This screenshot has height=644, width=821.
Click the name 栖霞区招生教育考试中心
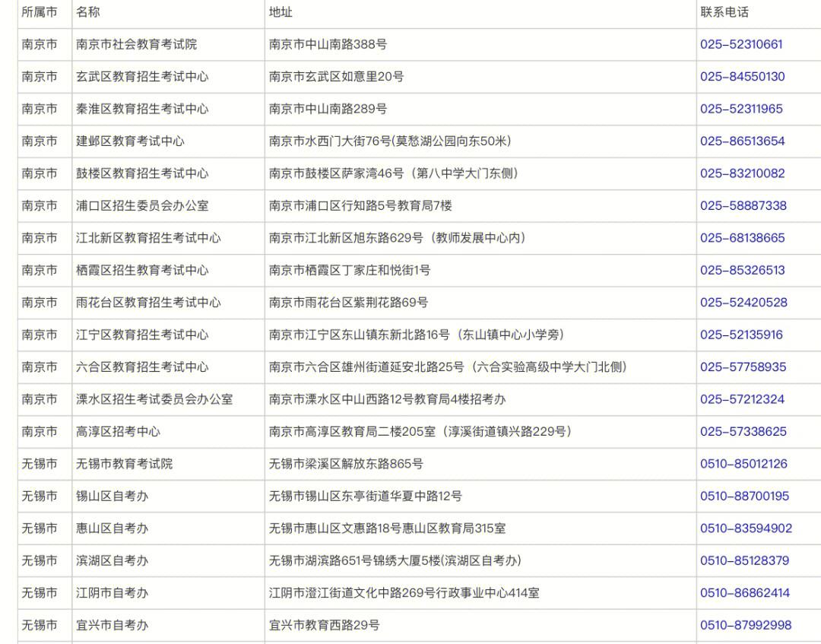point(142,270)
